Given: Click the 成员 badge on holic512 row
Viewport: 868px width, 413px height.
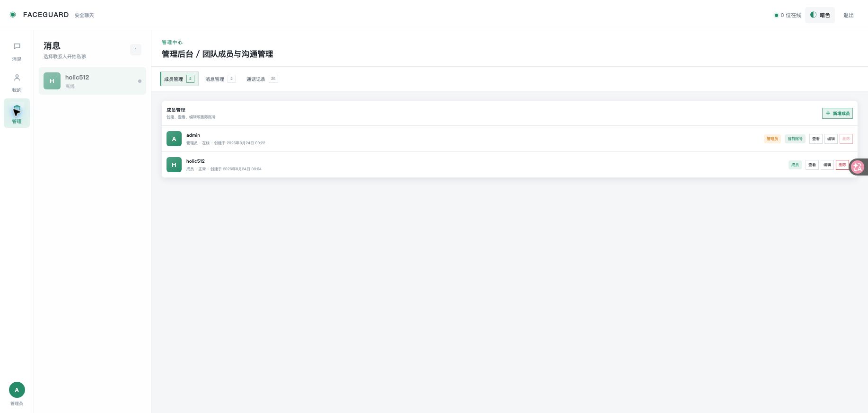Looking at the screenshot, I should point(795,165).
